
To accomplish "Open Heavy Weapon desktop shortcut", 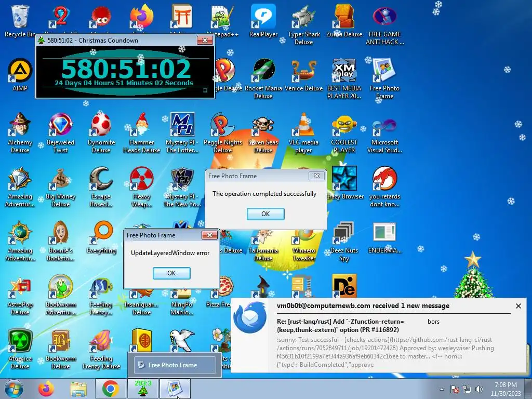I will tap(141, 187).
